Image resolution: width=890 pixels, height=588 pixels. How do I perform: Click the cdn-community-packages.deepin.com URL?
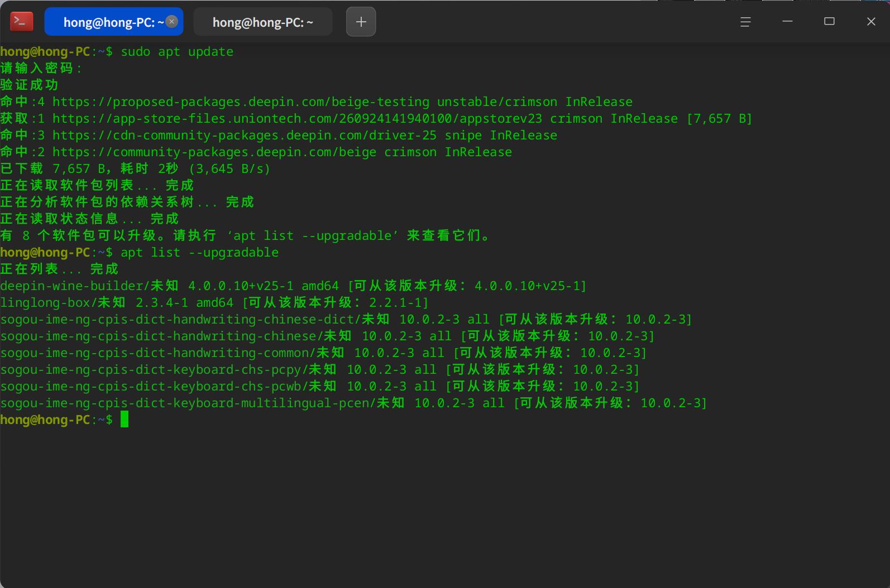[x=245, y=136]
